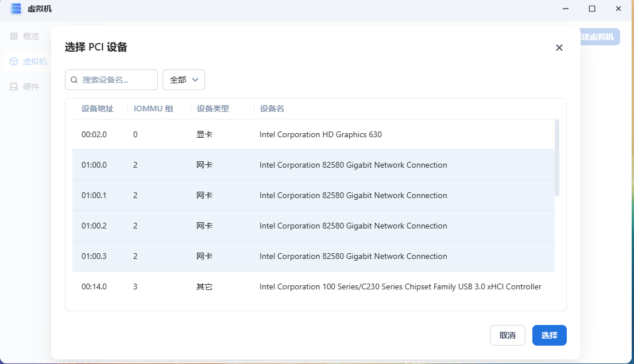Viewport: 634px width, 364px height.
Task: Select Intel Corporation HD Graphics 630 row
Action: [x=314, y=135]
